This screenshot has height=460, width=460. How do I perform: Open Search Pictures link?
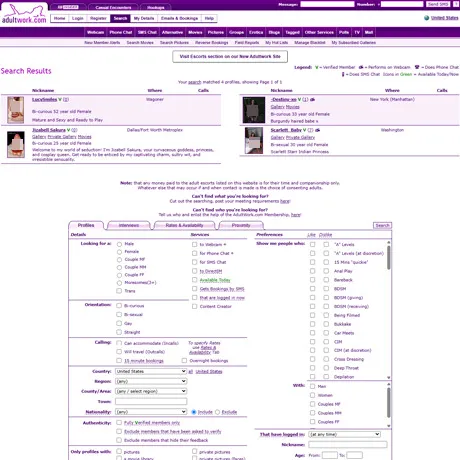tap(174, 43)
